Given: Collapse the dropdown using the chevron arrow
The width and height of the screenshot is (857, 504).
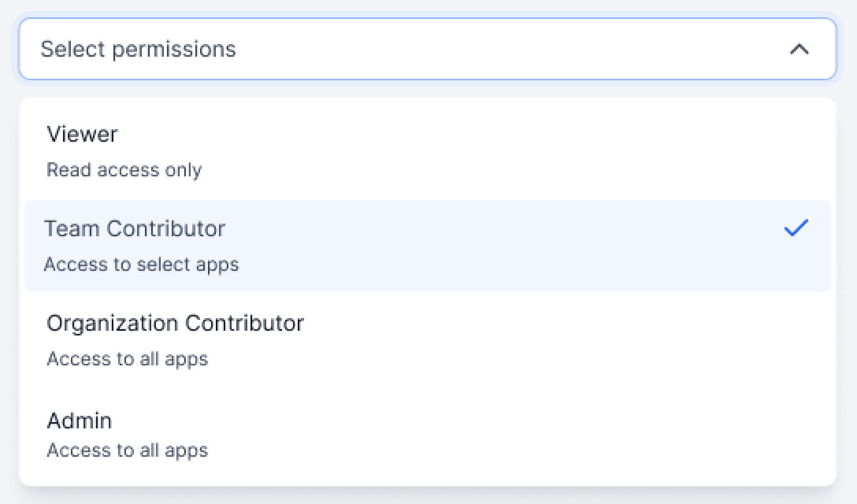Looking at the screenshot, I should 799,49.
